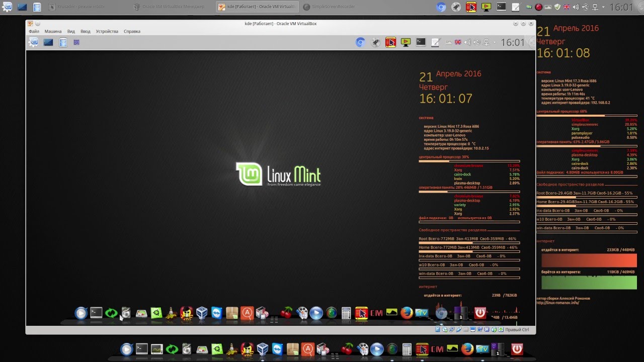
Task: Click green sync arrows icon in guest dock
Action: click(x=111, y=313)
